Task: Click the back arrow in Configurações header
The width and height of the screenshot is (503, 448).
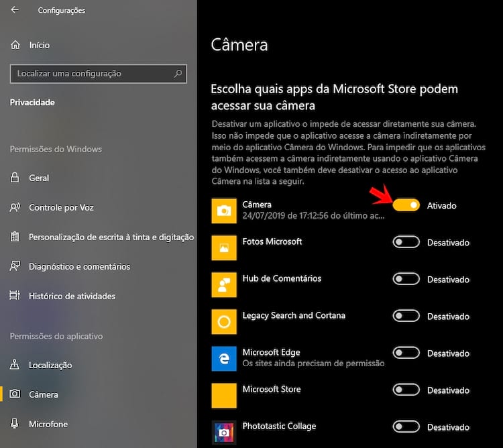Action: pos(15,10)
